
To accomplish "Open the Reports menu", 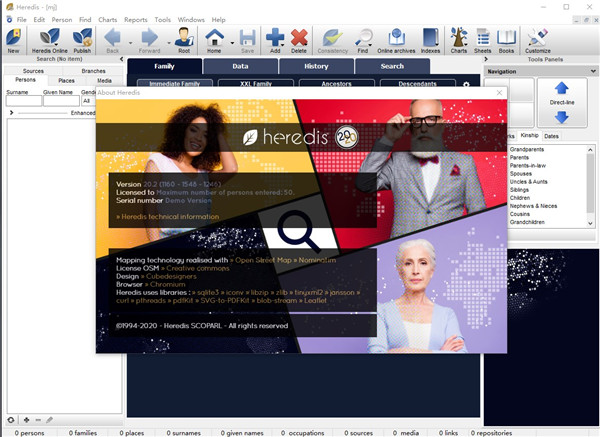I will pos(137,19).
